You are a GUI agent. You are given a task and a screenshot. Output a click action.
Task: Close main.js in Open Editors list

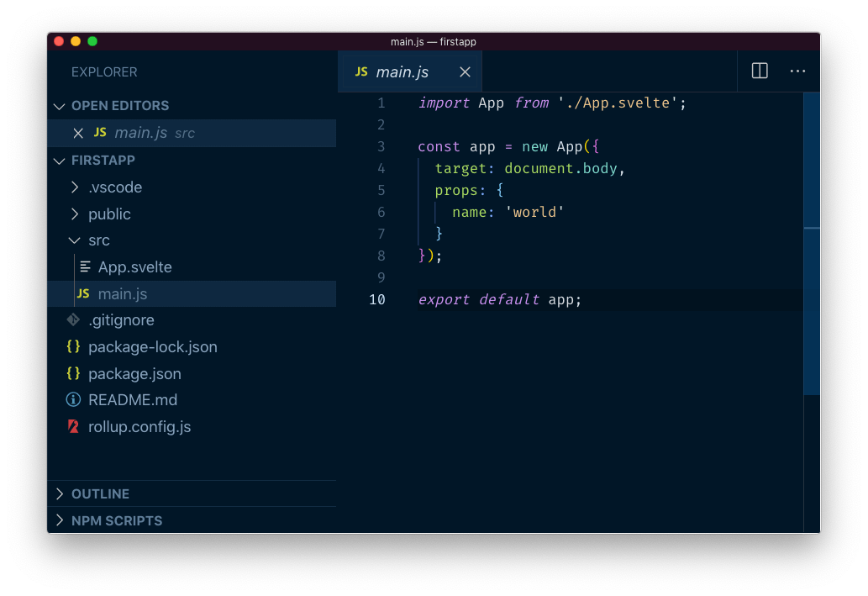pyautogui.click(x=78, y=133)
